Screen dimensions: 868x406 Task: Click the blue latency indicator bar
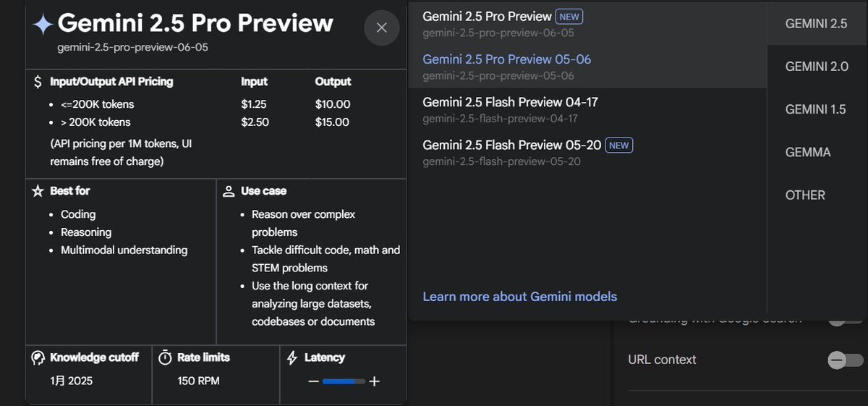pos(344,381)
